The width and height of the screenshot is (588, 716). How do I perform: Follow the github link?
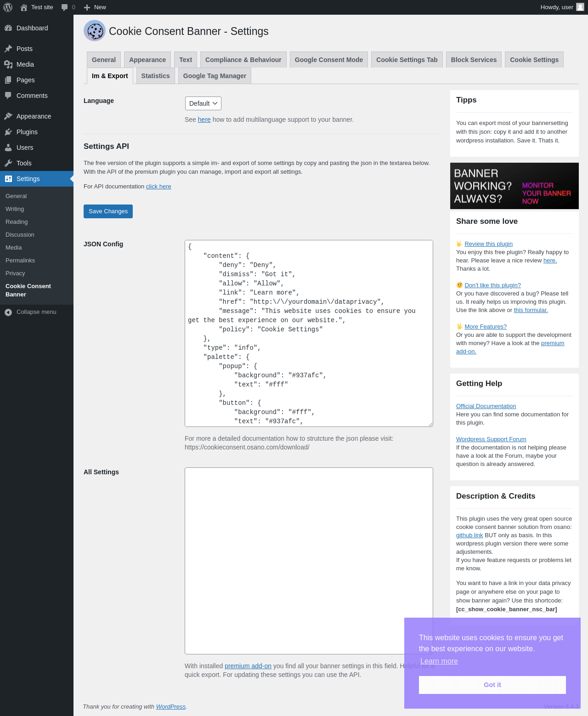point(469,535)
